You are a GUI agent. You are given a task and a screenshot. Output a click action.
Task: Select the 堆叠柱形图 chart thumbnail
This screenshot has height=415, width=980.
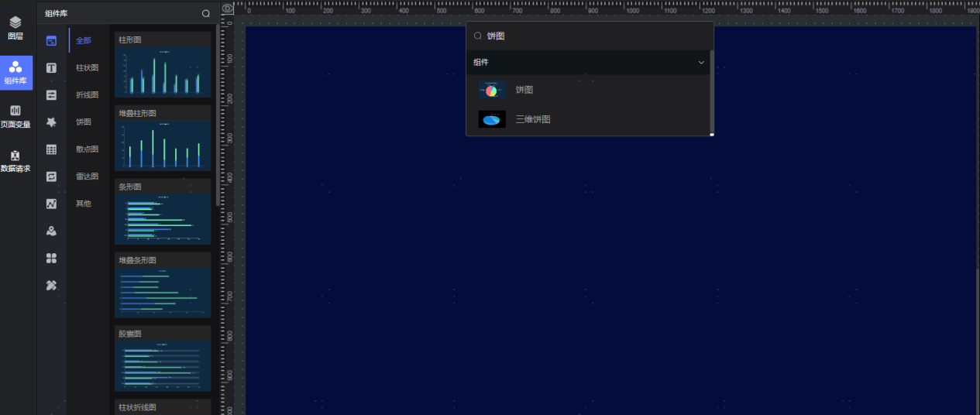coord(163,145)
